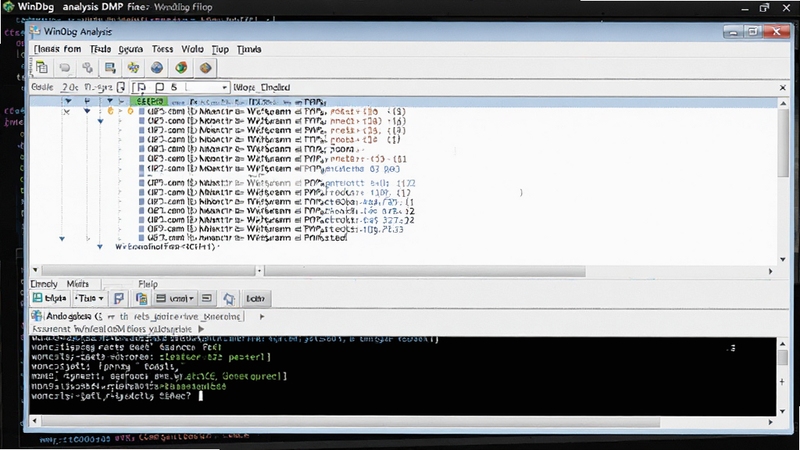Image resolution: width=800 pixels, height=450 pixels.
Task: Open the "Tfade" menu
Action: click(x=100, y=49)
